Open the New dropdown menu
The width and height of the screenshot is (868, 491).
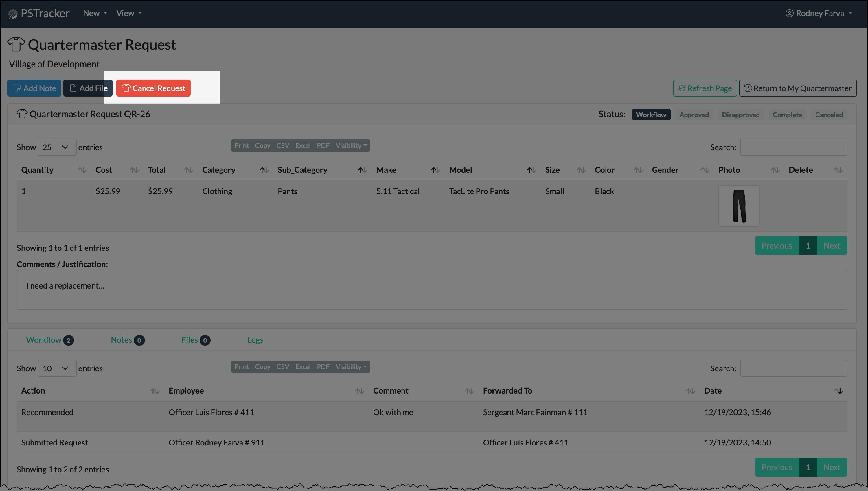[x=95, y=13]
